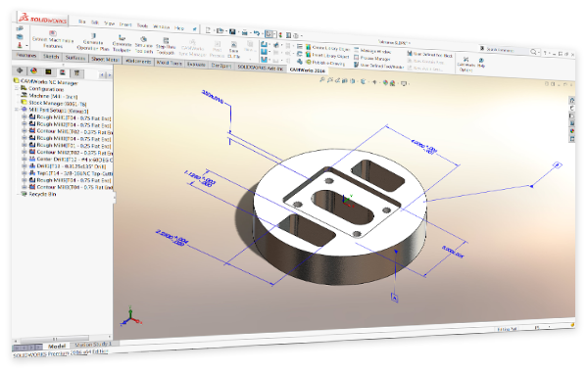Expand the Configurations tree node
This screenshot has height=372, width=588.
click(x=17, y=88)
